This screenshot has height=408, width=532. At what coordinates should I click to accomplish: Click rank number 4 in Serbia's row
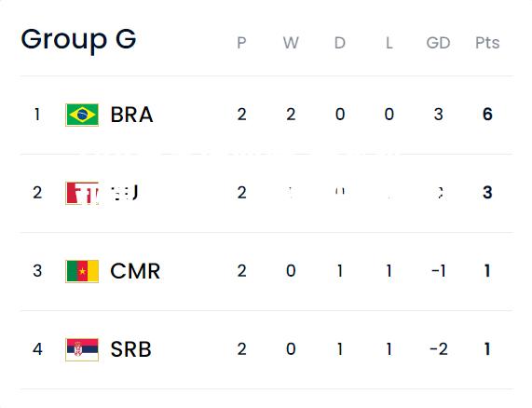[x=37, y=349]
